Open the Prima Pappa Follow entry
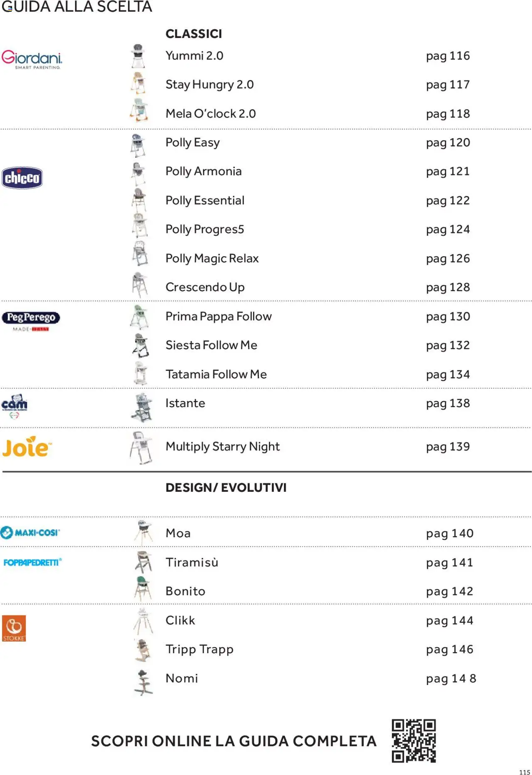 [219, 316]
